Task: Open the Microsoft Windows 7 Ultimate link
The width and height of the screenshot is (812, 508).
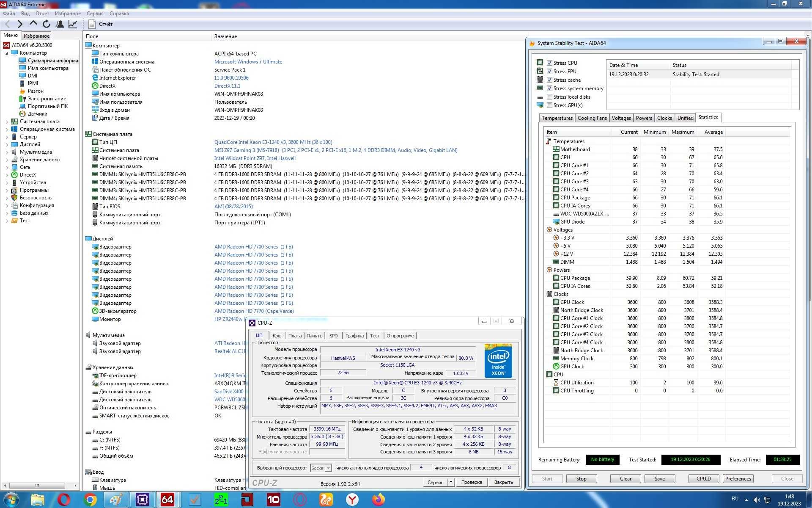Action: tap(248, 62)
